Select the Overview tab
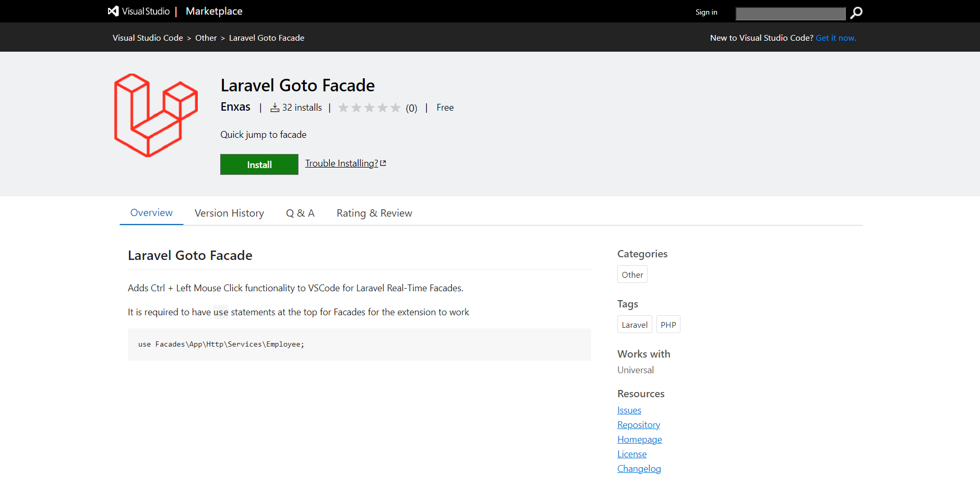The image size is (980, 487). (151, 213)
